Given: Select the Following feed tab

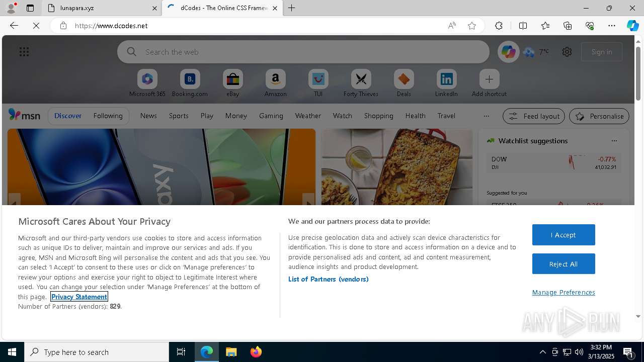Looking at the screenshot, I should pos(108,116).
